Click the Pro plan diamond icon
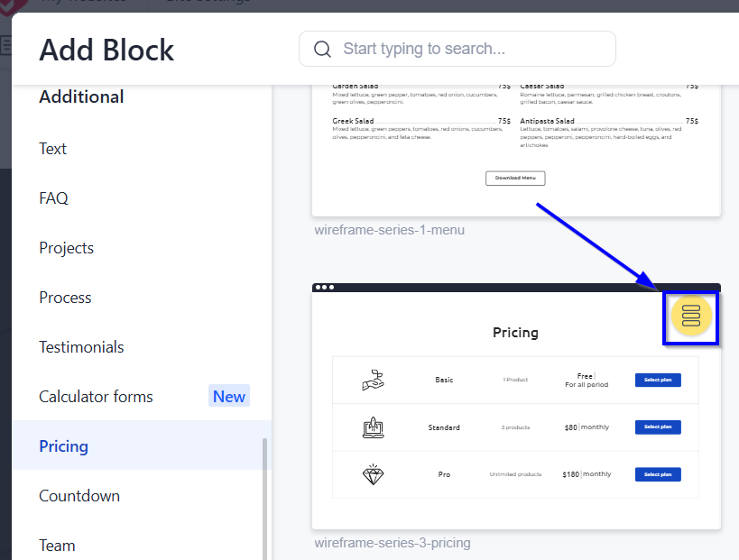Viewport: 739px width, 560px height. click(x=373, y=474)
